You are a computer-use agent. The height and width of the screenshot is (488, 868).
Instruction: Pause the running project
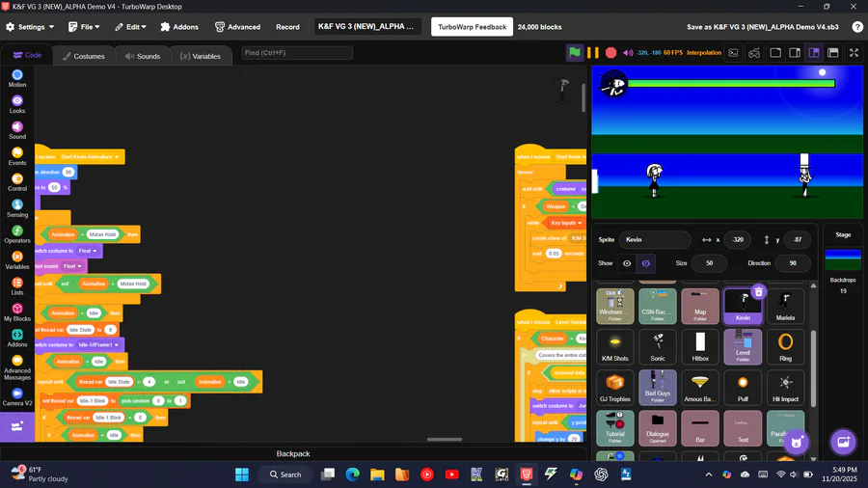[593, 53]
